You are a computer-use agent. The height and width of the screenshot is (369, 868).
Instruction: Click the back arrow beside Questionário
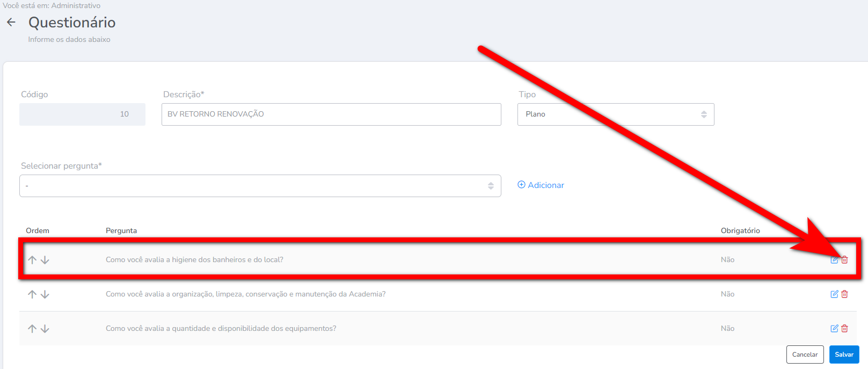11,23
